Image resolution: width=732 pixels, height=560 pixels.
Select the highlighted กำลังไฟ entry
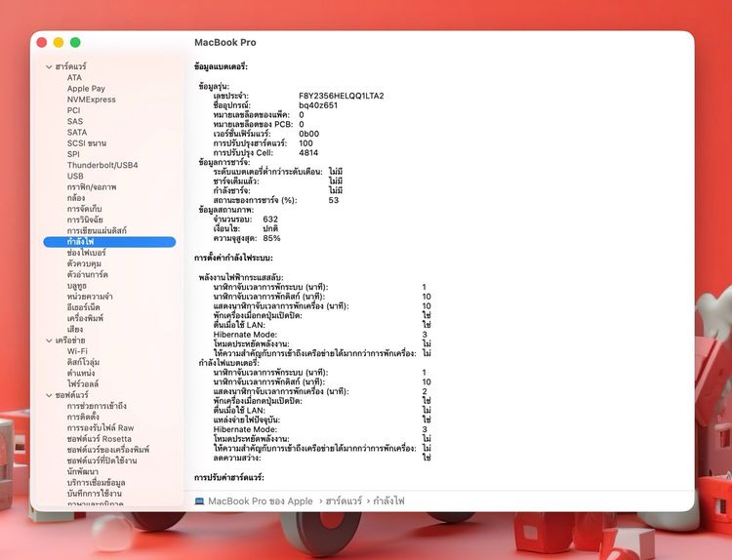coord(109,242)
